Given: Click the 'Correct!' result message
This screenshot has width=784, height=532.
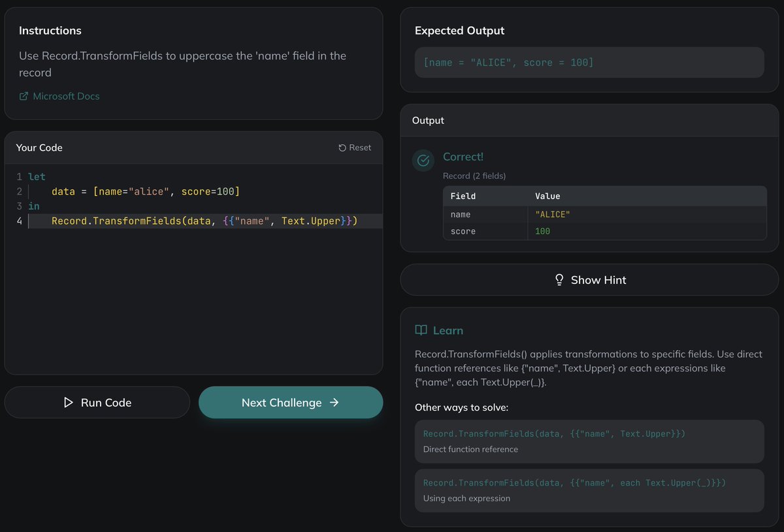Looking at the screenshot, I should pos(463,157).
